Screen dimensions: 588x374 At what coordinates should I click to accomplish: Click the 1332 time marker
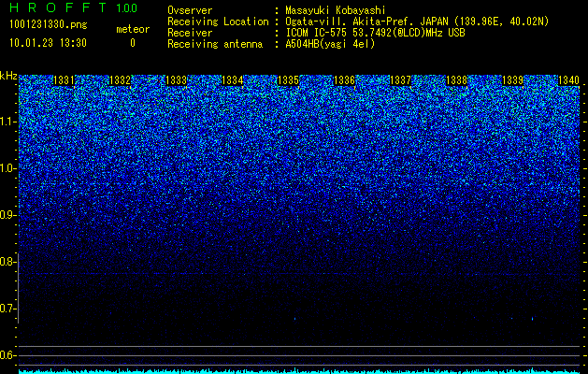coord(120,79)
